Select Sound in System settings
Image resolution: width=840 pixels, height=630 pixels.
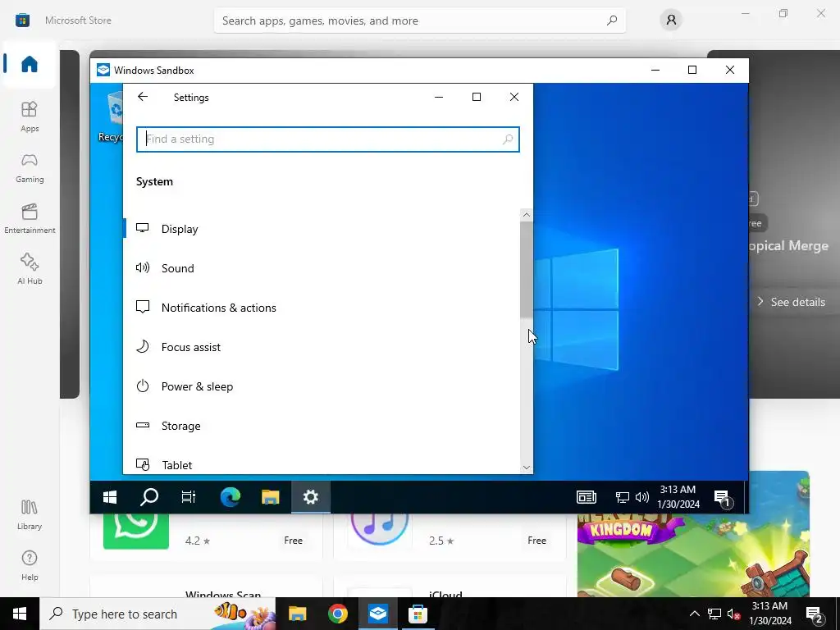[x=322, y=268]
